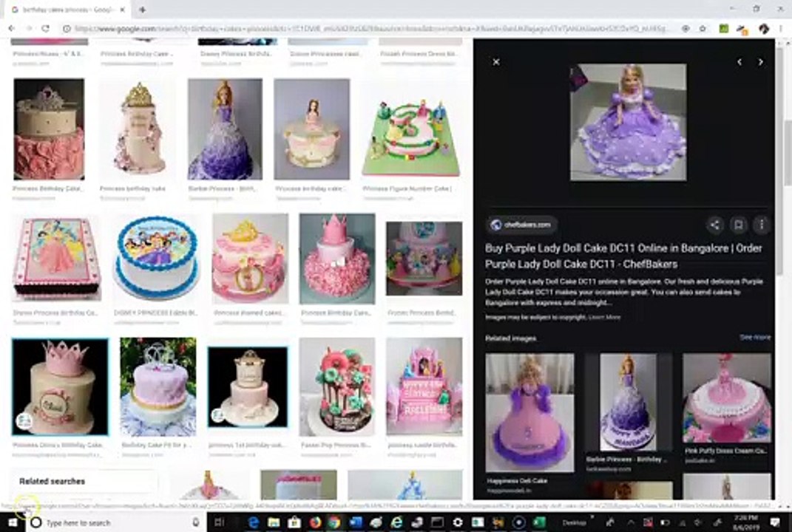792x532 pixels.
Task: Save image with the bookmark icon
Action: tap(739, 225)
